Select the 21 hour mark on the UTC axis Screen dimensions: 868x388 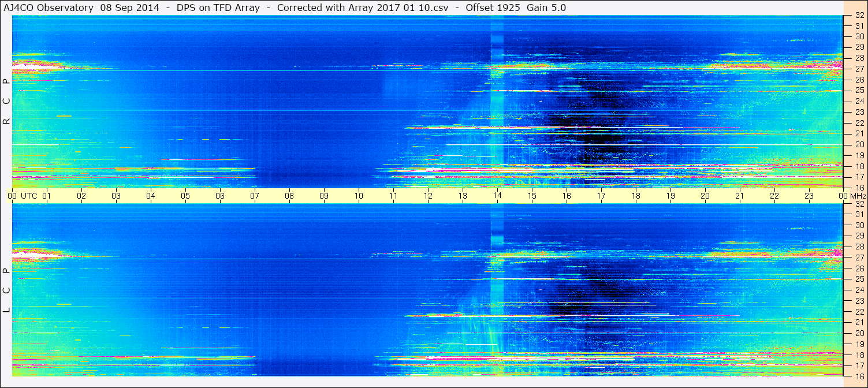pos(740,196)
